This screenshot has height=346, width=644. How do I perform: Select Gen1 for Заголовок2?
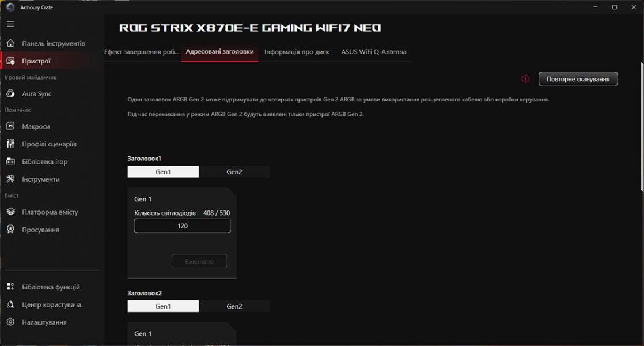pos(163,306)
